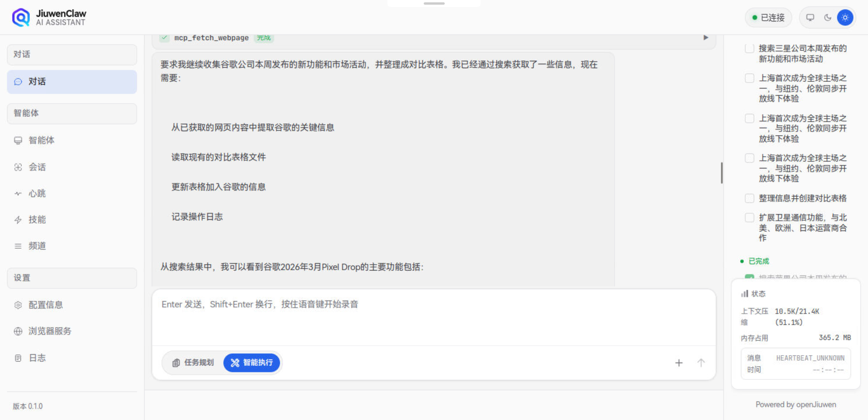868x420 pixels.
Task: Expand the mcp_fetch_webpage tool call arrow
Action: pyautogui.click(x=706, y=38)
